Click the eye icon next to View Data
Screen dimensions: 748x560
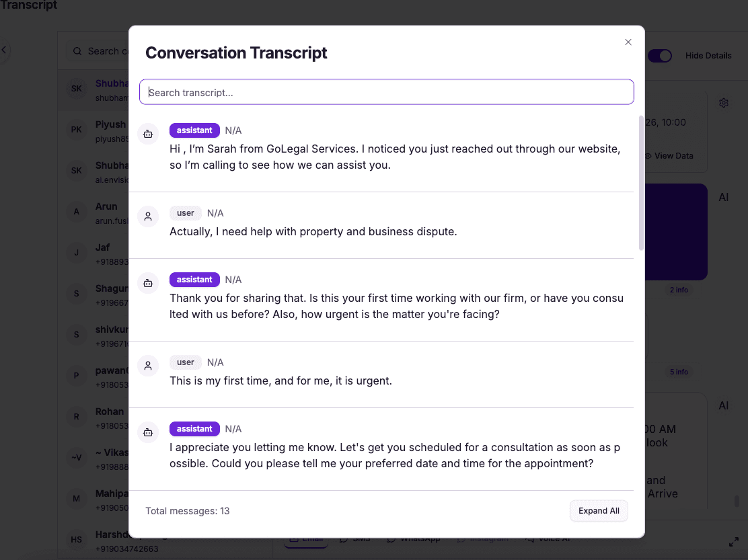648,155
